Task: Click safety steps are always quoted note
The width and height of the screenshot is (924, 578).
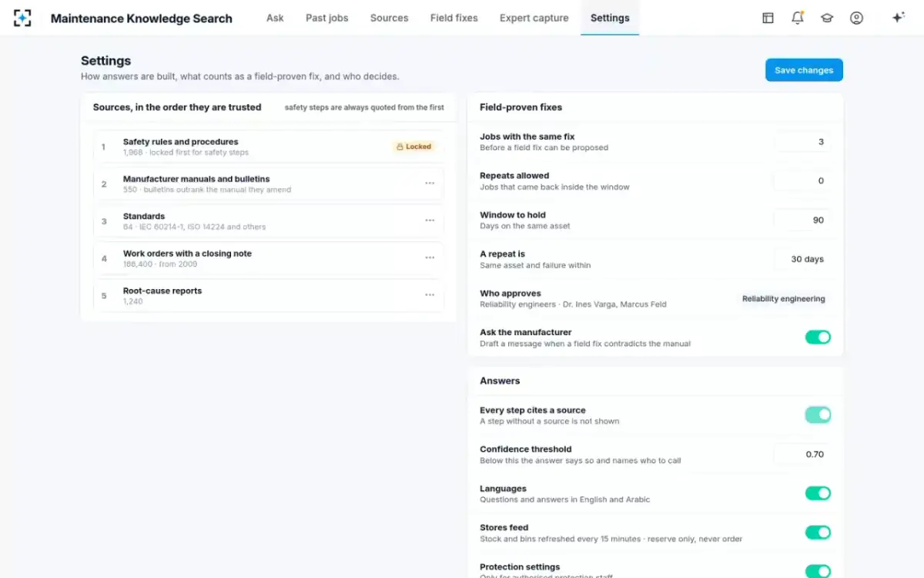Action: (364, 108)
